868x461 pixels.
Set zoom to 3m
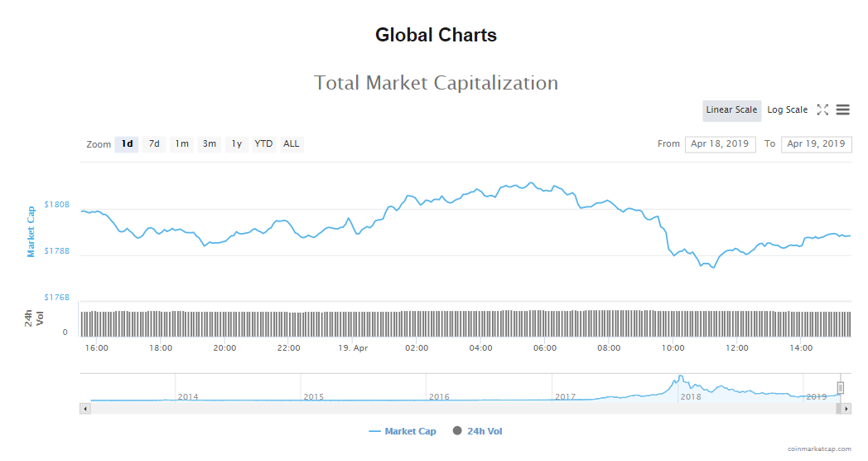coord(210,144)
